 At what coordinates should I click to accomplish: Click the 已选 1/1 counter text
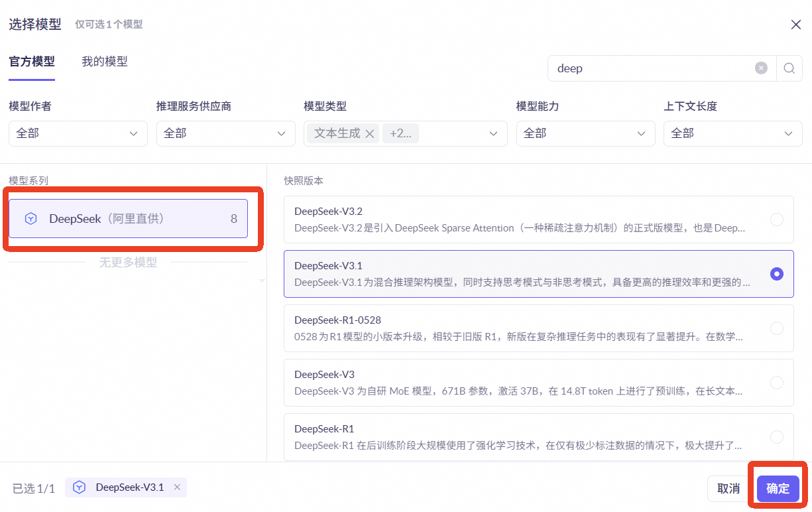pos(34,489)
